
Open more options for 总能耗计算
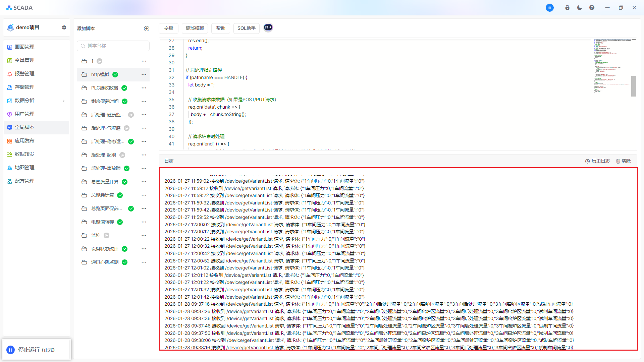pyautogui.click(x=144, y=195)
